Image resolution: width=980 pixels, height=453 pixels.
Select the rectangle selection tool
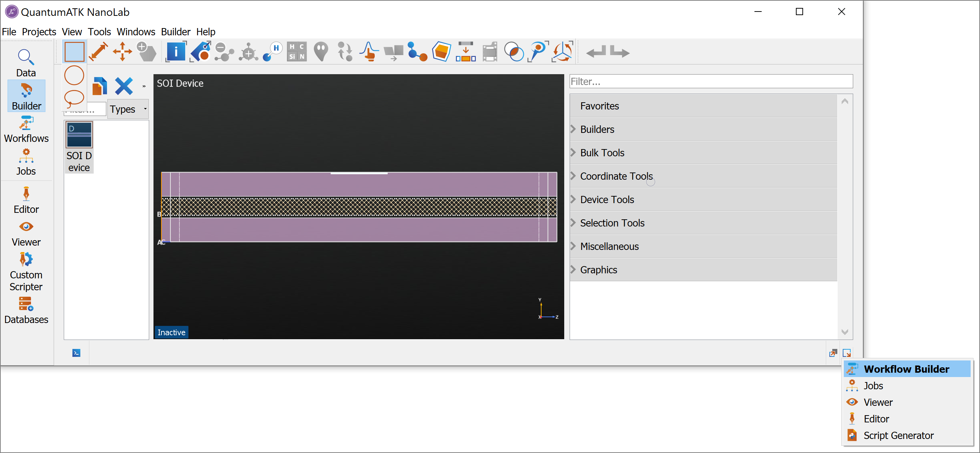click(x=74, y=52)
